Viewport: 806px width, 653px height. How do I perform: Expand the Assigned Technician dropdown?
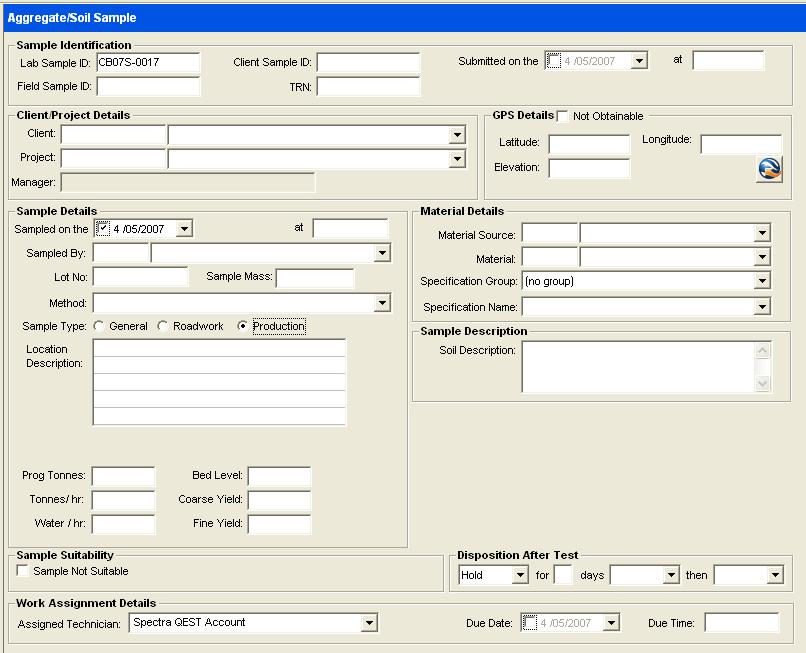(369, 624)
